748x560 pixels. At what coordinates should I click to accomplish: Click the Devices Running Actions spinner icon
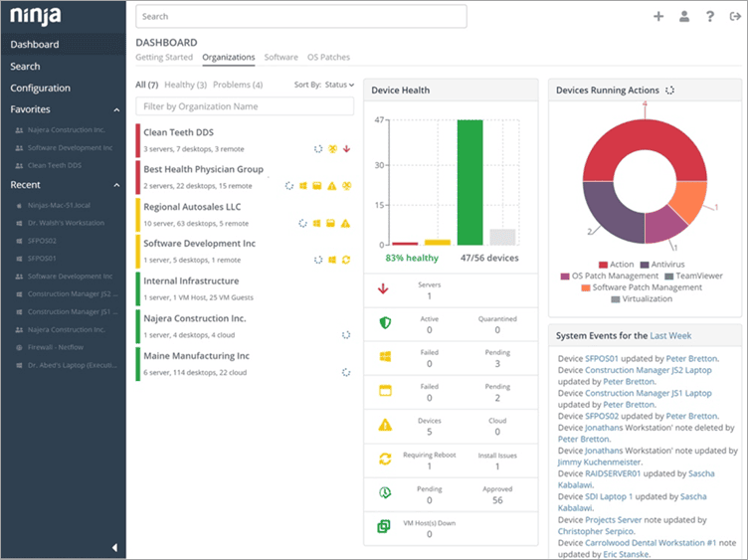coord(669,91)
